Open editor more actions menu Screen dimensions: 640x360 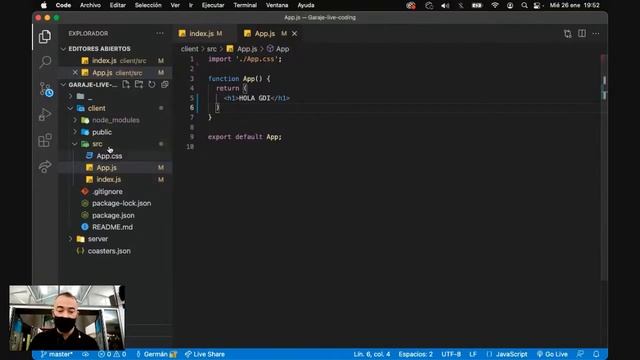(596, 33)
